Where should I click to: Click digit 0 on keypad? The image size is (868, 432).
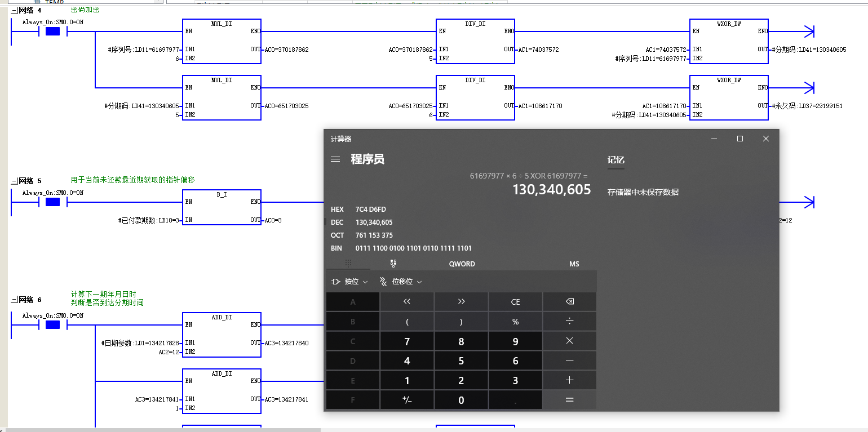point(461,400)
